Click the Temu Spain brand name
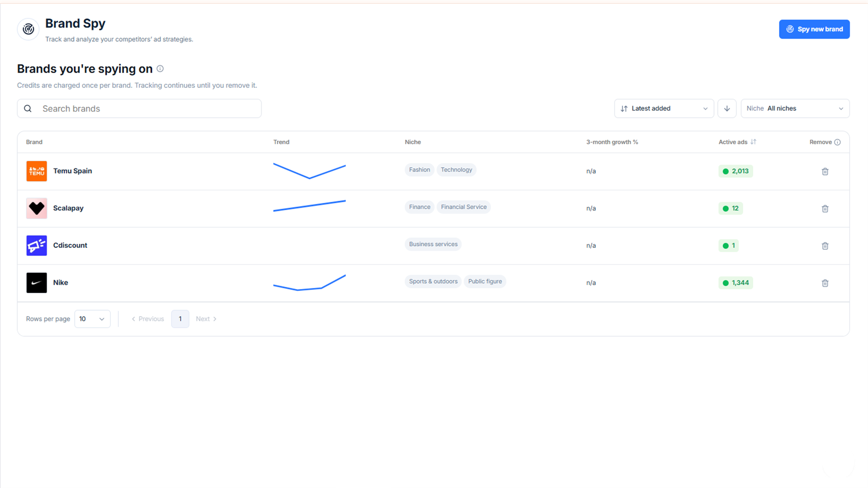The height and width of the screenshot is (488, 868). coord(73,171)
